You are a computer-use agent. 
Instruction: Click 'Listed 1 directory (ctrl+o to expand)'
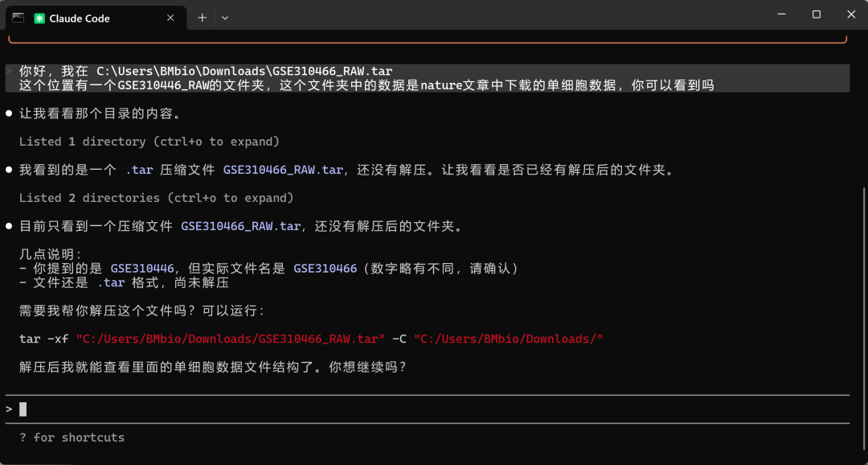coord(149,142)
